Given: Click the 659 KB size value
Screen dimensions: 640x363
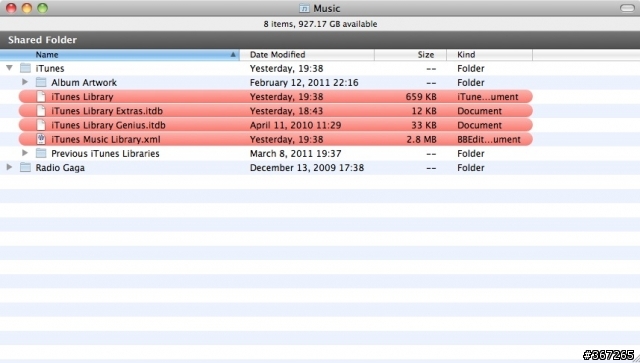Looking at the screenshot, I should click(x=421, y=97).
